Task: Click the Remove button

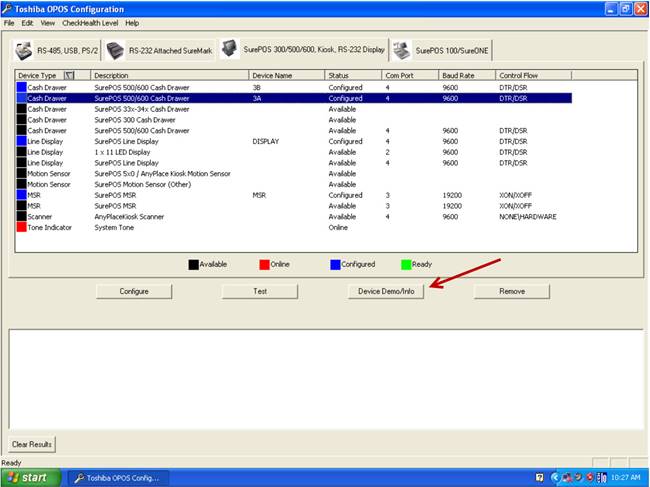Action: pyautogui.click(x=511, y=291)
